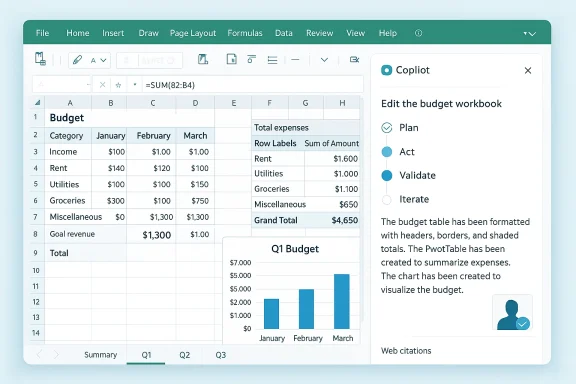
Task: Click the Category header cell
Action: [68, 136]
